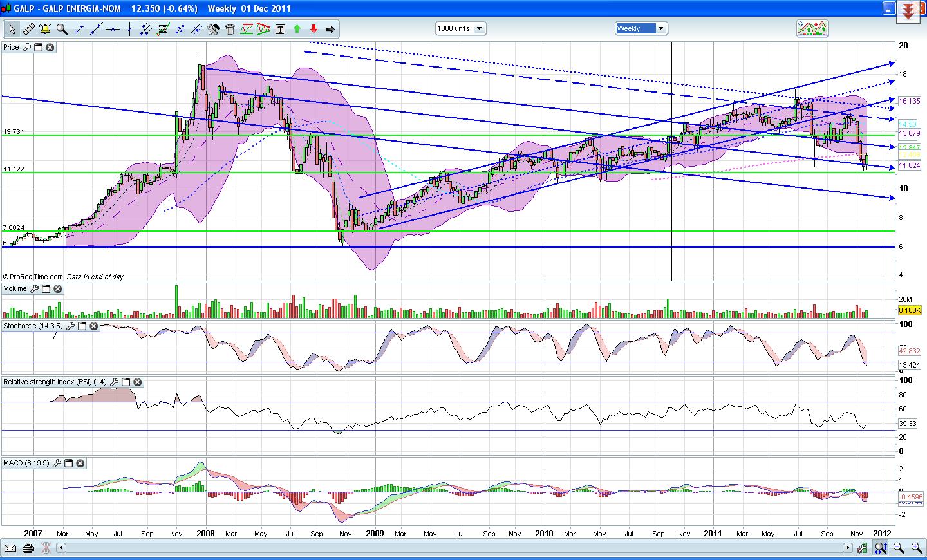Screen dimensions: 927x560
Task: Open RSI panel wrench settings
Action: pyautogui.click(x=114, y=382)
